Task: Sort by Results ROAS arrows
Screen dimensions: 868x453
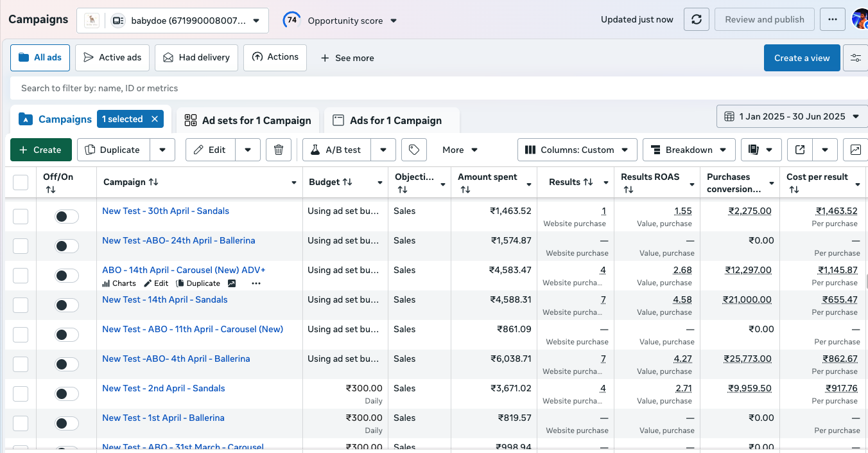Action: 629,190
